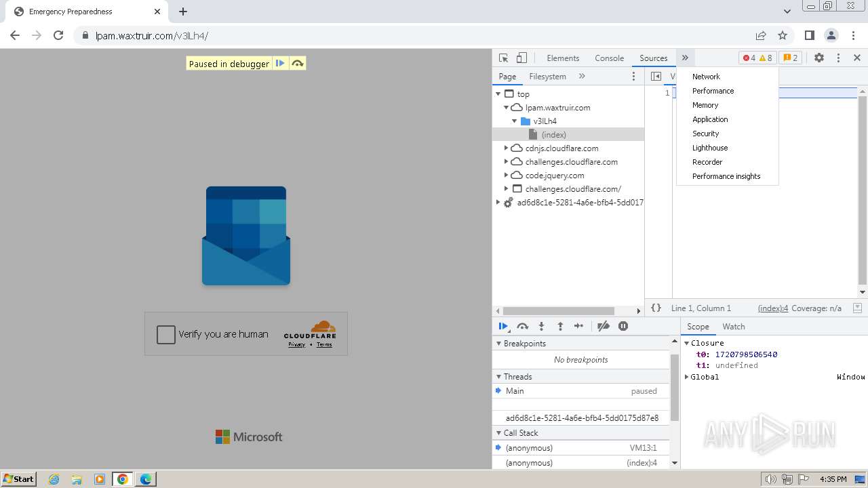Open the tab search chevron
The width and height of the screenshot is (868, 488).
787,12
